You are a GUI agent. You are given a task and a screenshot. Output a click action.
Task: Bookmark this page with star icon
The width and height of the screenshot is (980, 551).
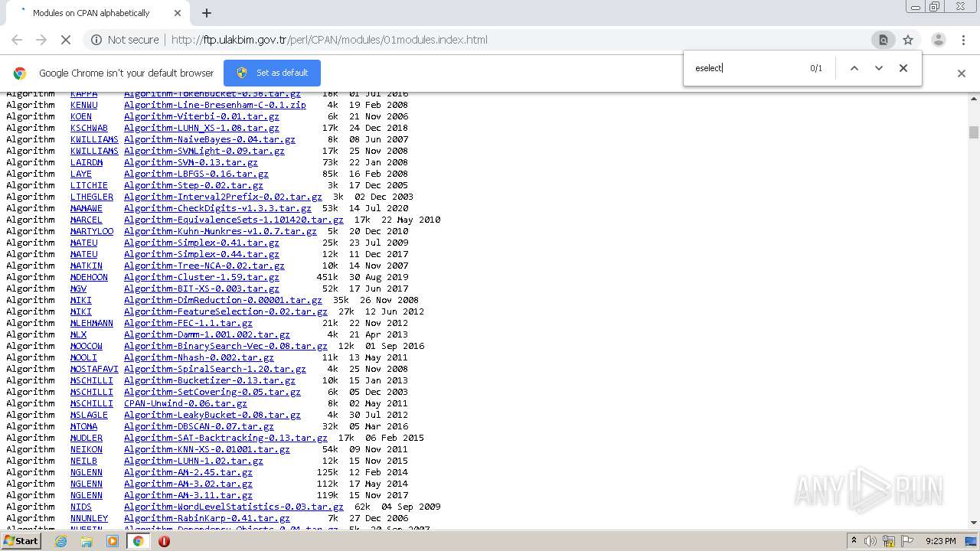pyautogui.click(x=908, y=40)
